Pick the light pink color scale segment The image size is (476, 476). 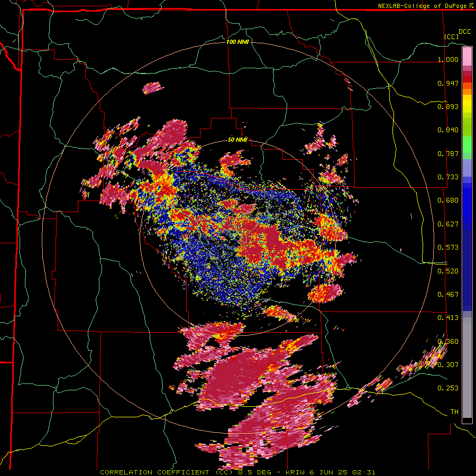(x=467, y=56)
